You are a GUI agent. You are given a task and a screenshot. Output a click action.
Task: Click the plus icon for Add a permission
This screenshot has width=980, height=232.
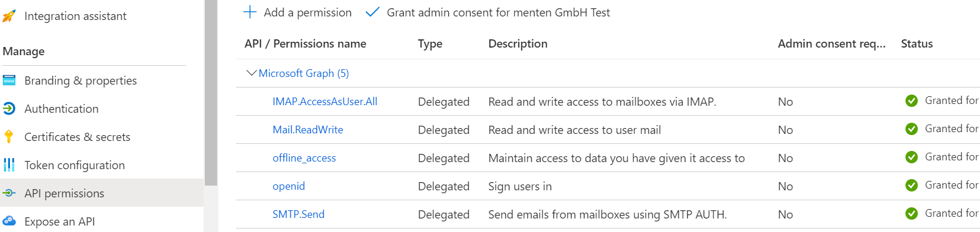click(250, 12)
